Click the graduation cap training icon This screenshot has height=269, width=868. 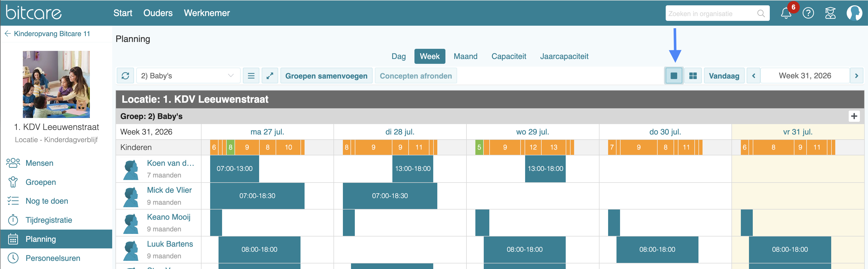[830, 13]
